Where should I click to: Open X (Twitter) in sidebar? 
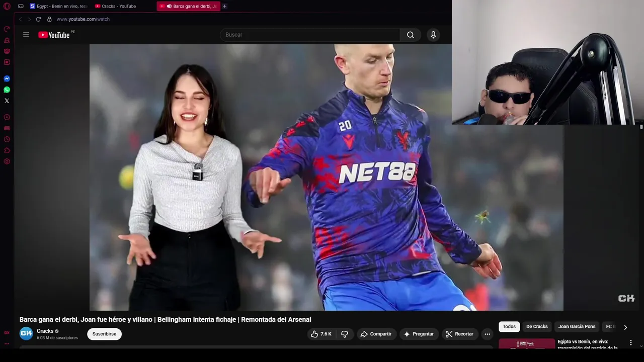pos(7,101)
